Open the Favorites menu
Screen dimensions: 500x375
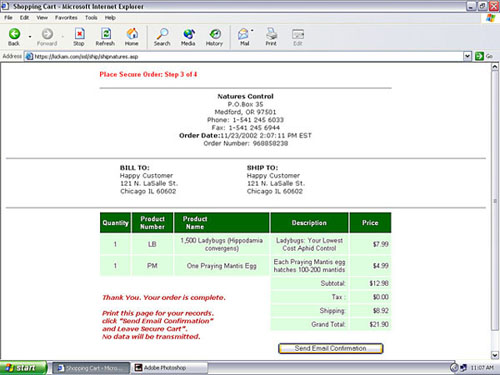tap(66, 18)
